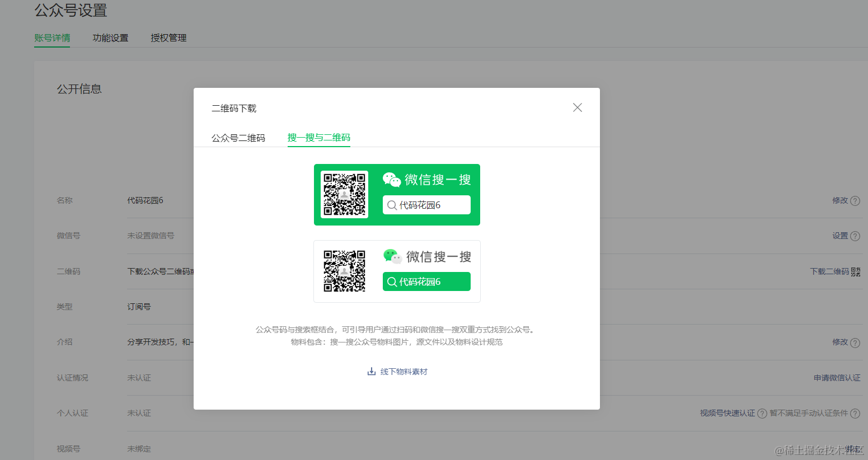Image resolution: width=868 pixels, height=460 pixels.
Task: Click help icon in the 名称 row
Action: pos(855,201)
